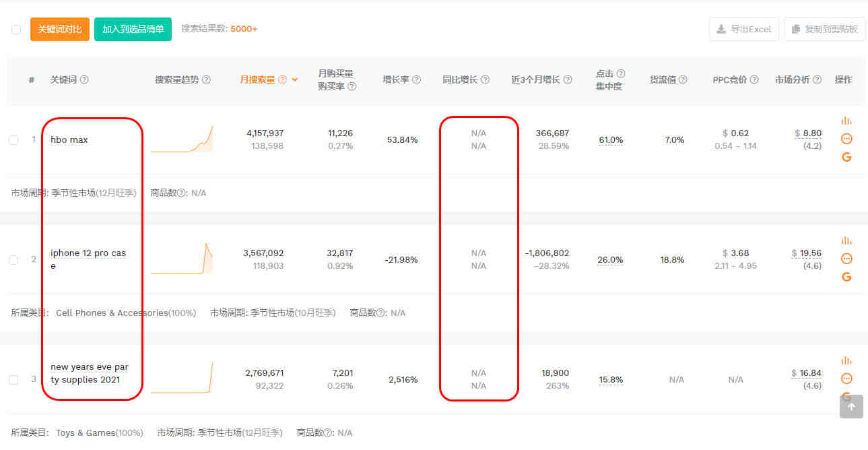Click the $3.68 PPC bid value

point(735,253)
